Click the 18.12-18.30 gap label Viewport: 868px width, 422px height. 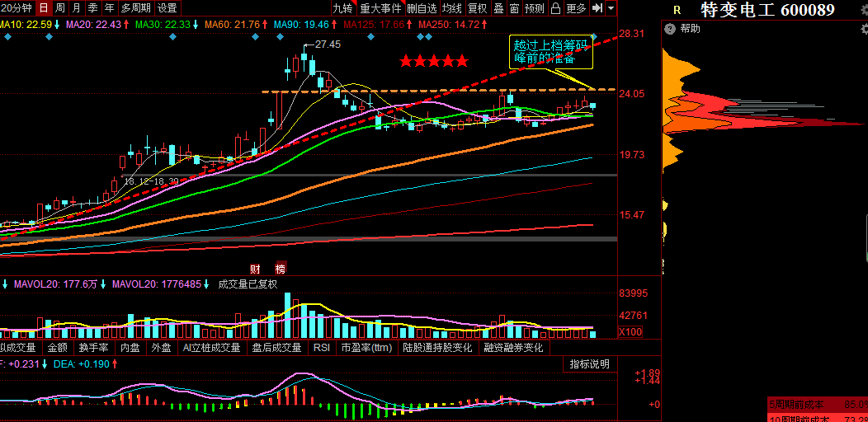(150, 181)
